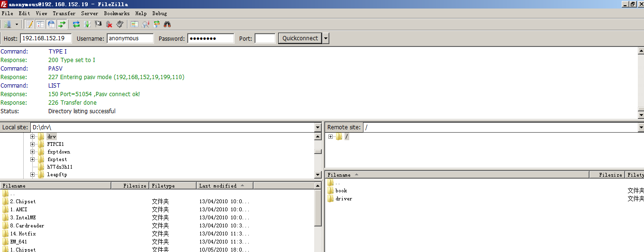Open the Transfer menu

pos(64,14)
